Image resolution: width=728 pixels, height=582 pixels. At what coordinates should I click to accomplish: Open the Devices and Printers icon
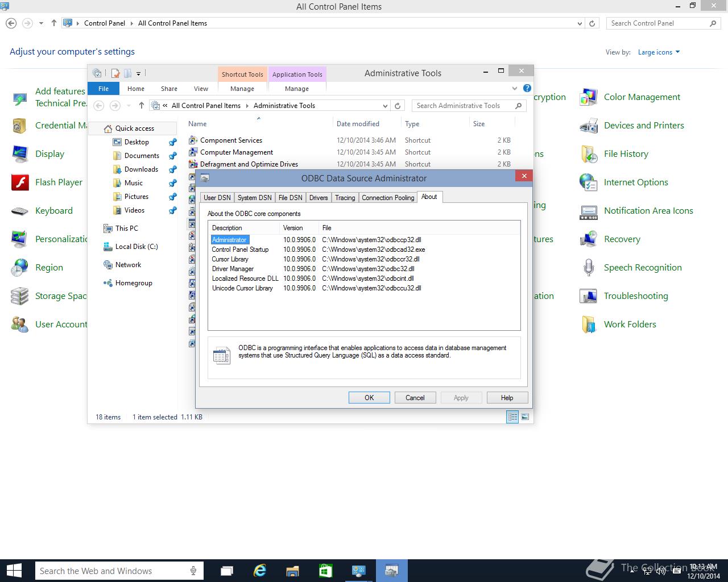click(x=589, y=126)
